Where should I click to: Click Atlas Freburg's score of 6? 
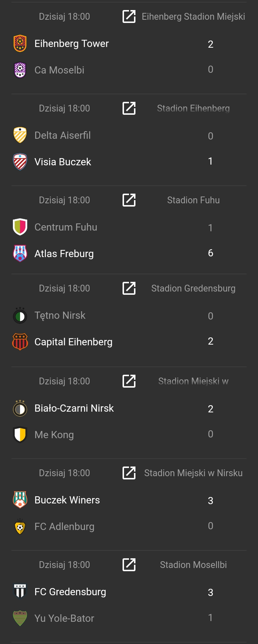tap(210, 253)
